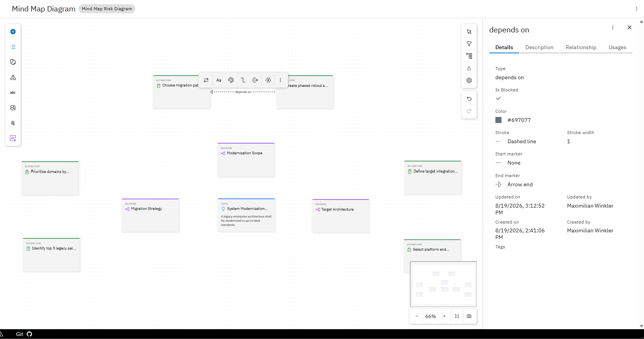Image resolution: width=644 pixels, height=339 pixels.
Task: Reverse the connector direction with swap arrows
Action: coord(206,80)
